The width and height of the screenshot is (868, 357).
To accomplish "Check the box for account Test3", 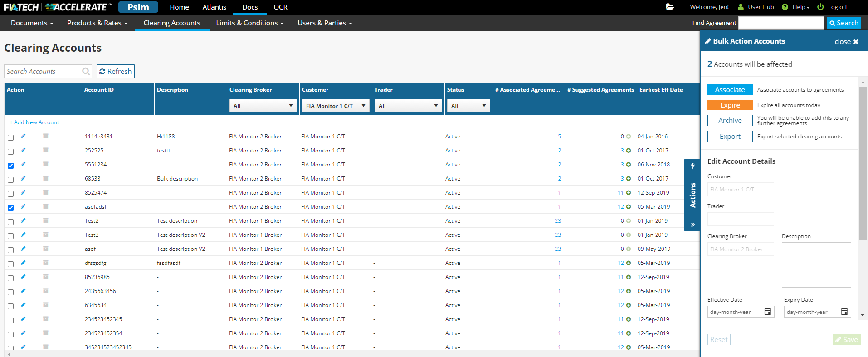I will tap(11, 236).
